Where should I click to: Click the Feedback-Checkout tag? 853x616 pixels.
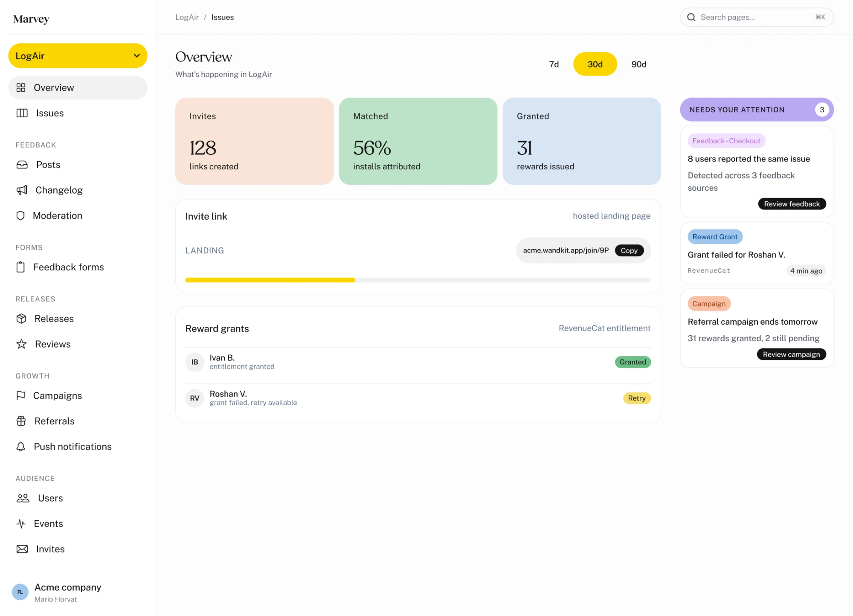point(726,141)
